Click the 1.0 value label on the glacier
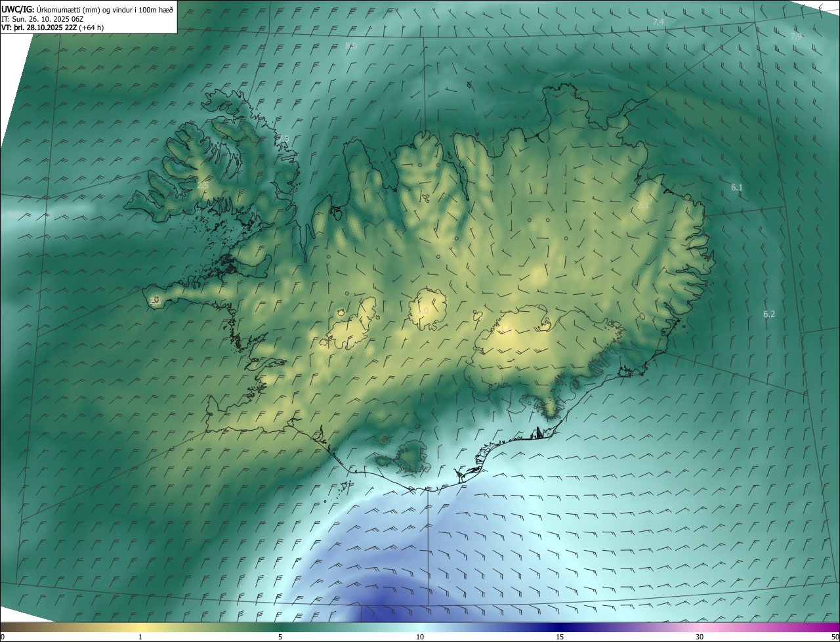Image resolution: width=840 pixels, height=642 pixels. pyautogui.click(x=423, y=311)
